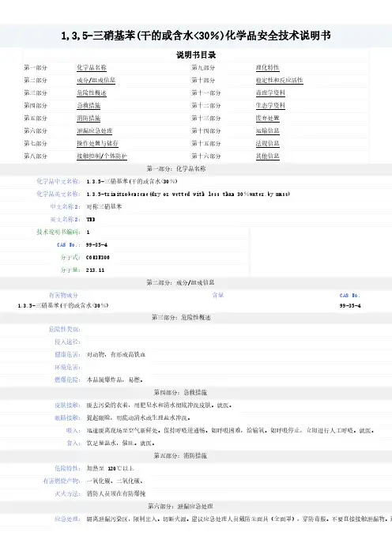
Task: Open the 泄漏应急处理 contents link
Action: coord(95,130)
